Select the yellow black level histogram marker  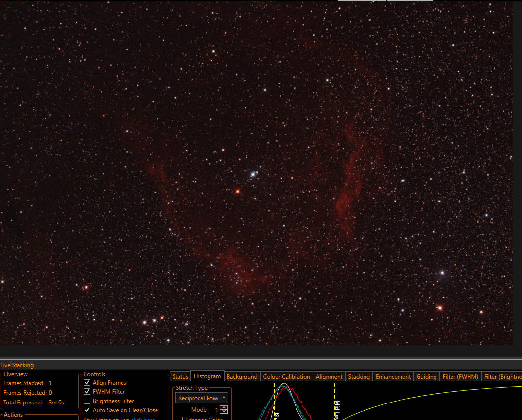click(x=274, y=402)
